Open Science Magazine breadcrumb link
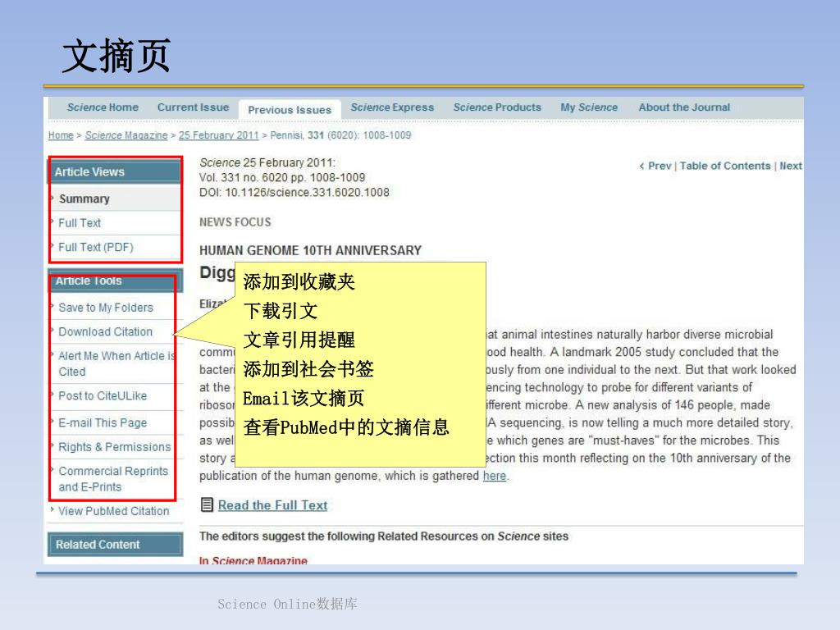 pyautogui.click(x=126, y=135)
